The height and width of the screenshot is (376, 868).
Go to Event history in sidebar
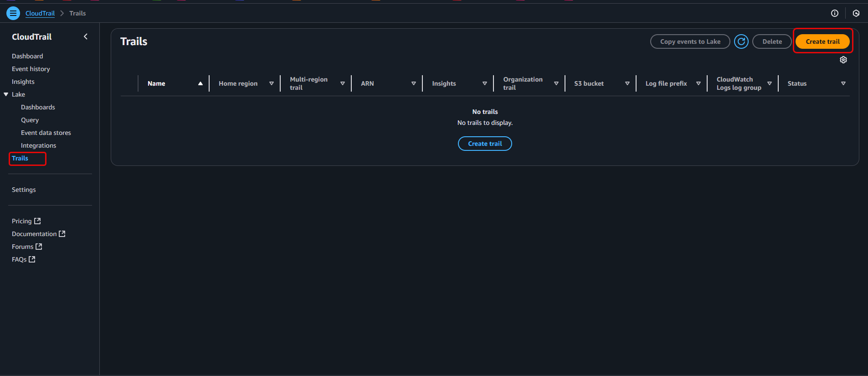click(x=31, y=69)
